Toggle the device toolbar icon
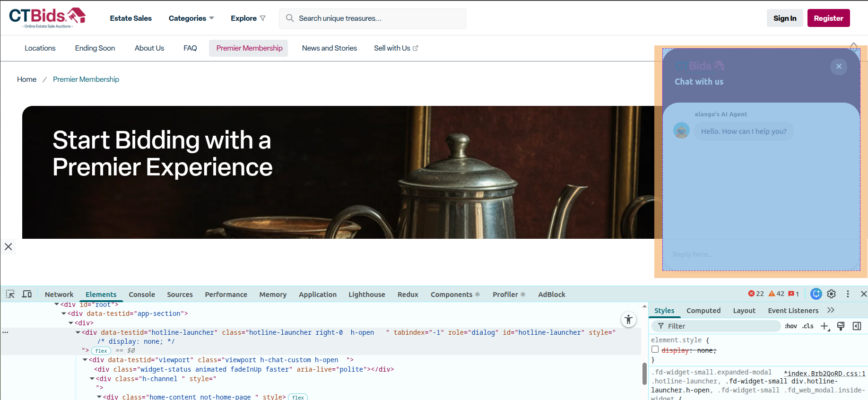The image size is (868, 400). tap(27, 294)
